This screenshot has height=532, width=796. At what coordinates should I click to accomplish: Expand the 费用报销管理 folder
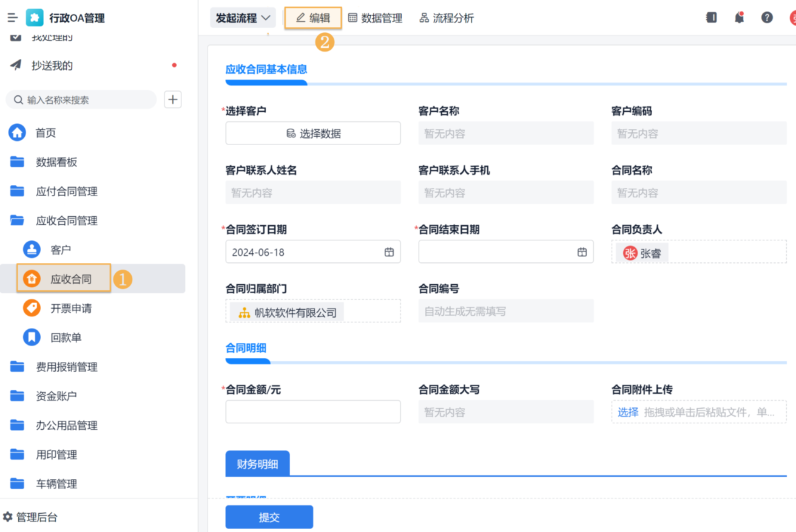point(66,367)
